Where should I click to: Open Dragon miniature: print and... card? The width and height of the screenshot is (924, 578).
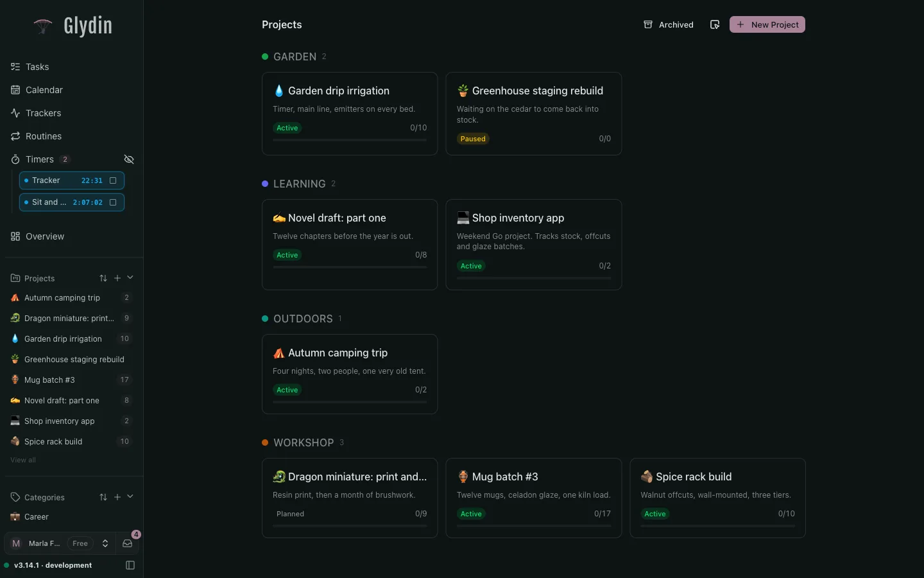coord(350,498)
